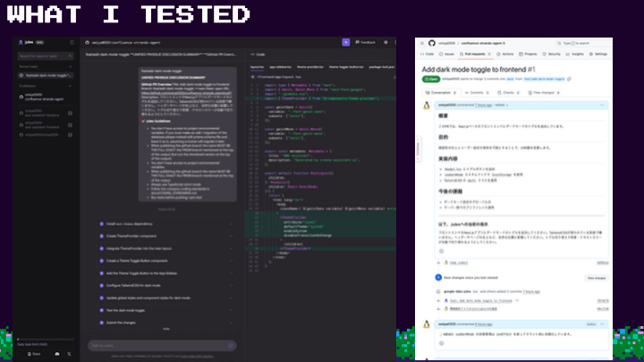Open GitHub hamburger navigation menu
This screenshot has height=362, width=644.
click(x=422, y=43)
